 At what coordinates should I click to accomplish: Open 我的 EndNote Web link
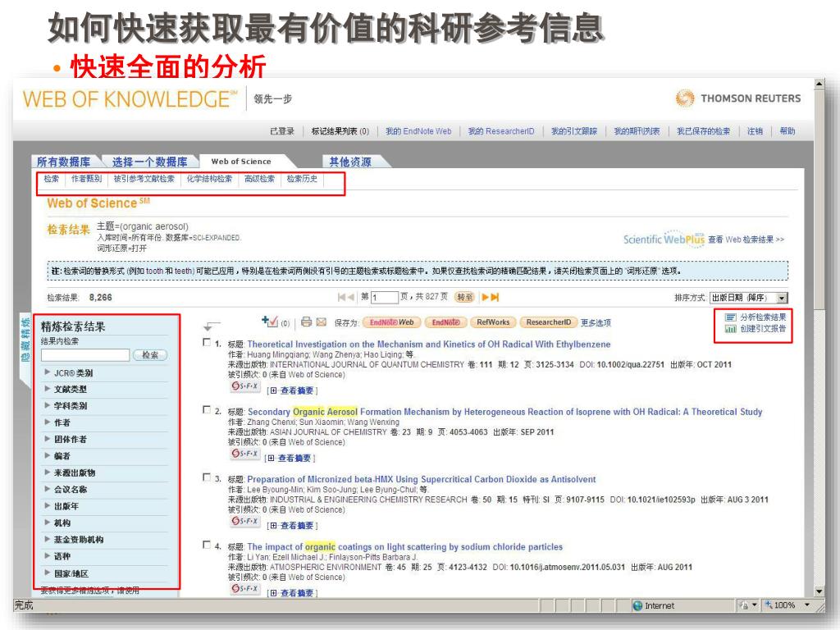tap(418, 131)
